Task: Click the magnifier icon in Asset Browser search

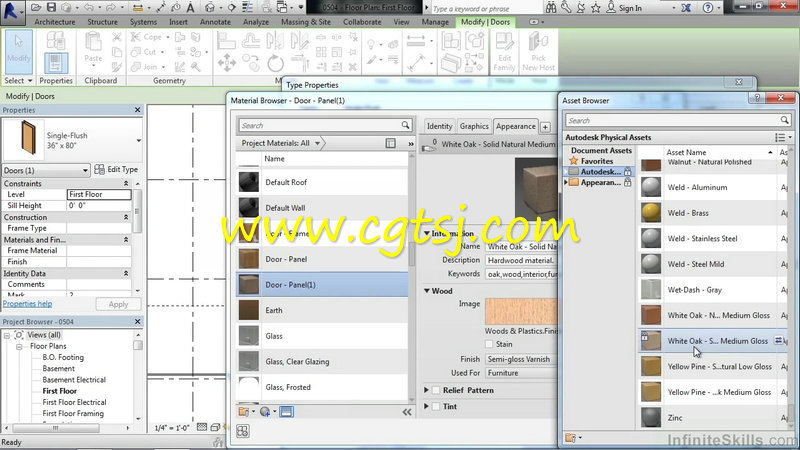Action: point(784,120)
